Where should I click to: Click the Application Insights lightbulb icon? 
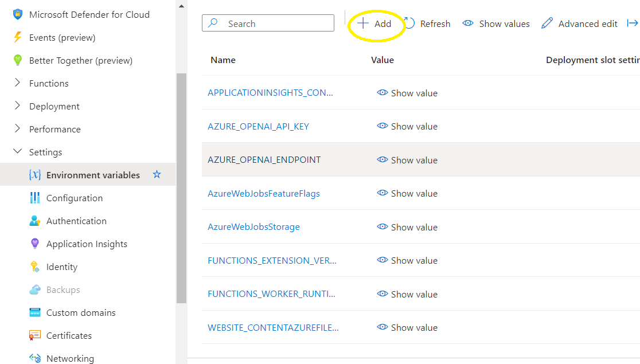[34, 244]
